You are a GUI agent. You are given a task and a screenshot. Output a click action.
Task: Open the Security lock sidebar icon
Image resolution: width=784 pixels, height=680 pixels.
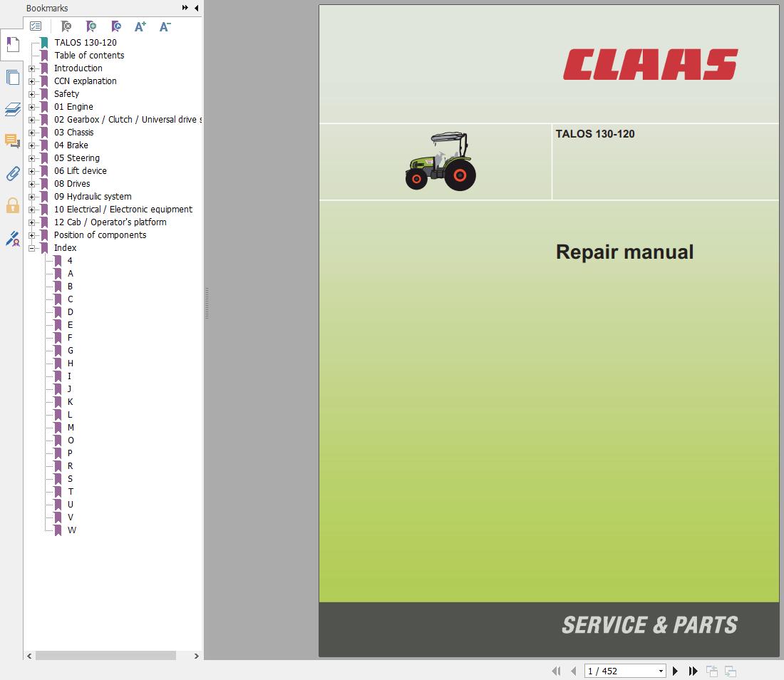pyautogui.click(x=13, y=205)
